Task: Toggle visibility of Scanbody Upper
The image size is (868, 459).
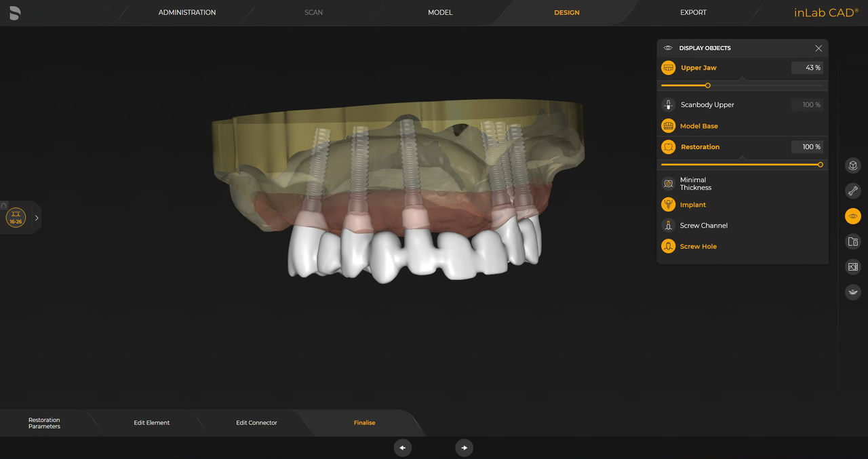Action: (668, 104)
